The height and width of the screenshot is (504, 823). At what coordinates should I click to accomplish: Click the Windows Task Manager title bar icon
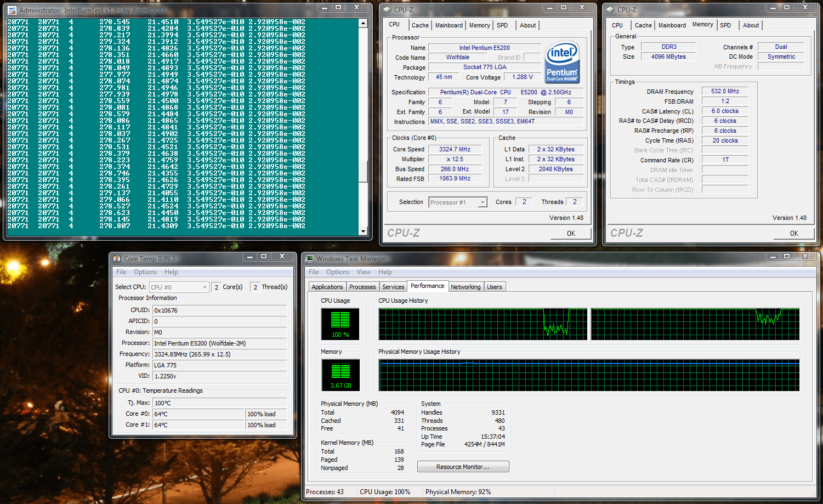click(x=310, y=258)
